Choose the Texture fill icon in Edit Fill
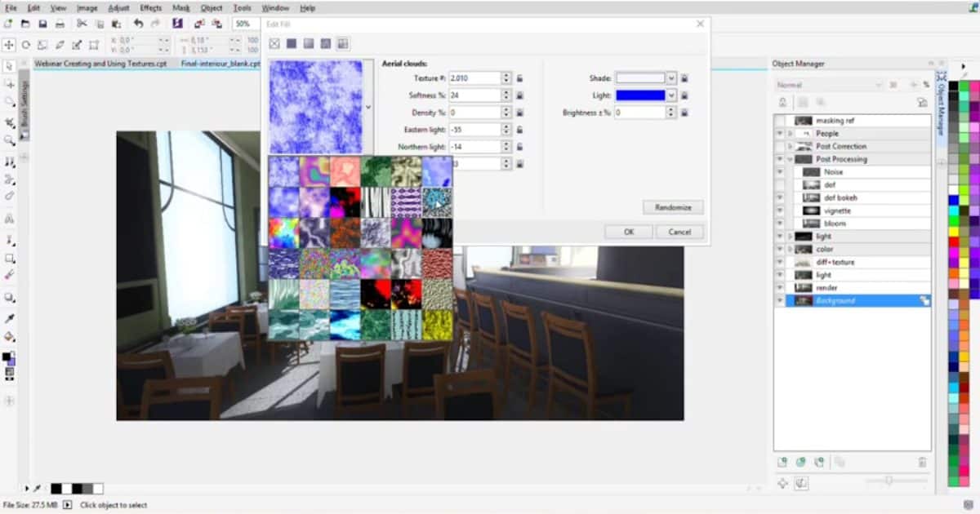The height and width of the screenshot is (514, 980). point(343,42)
